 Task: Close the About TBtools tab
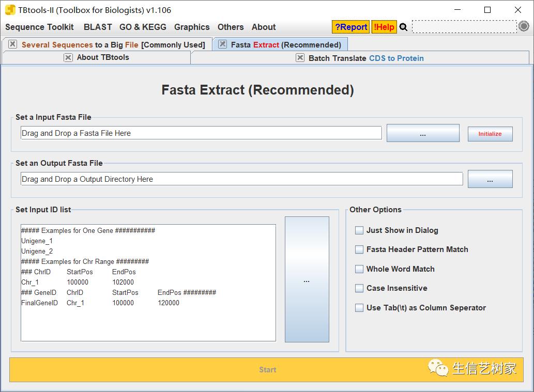click(68, 57)
